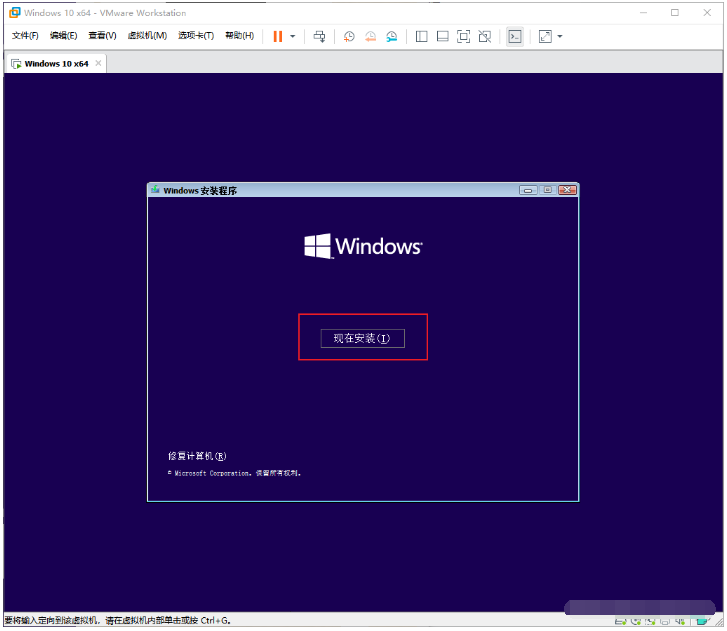Open the console view icon
This screenshot has height=631, width=727.
tap(514, 36)
